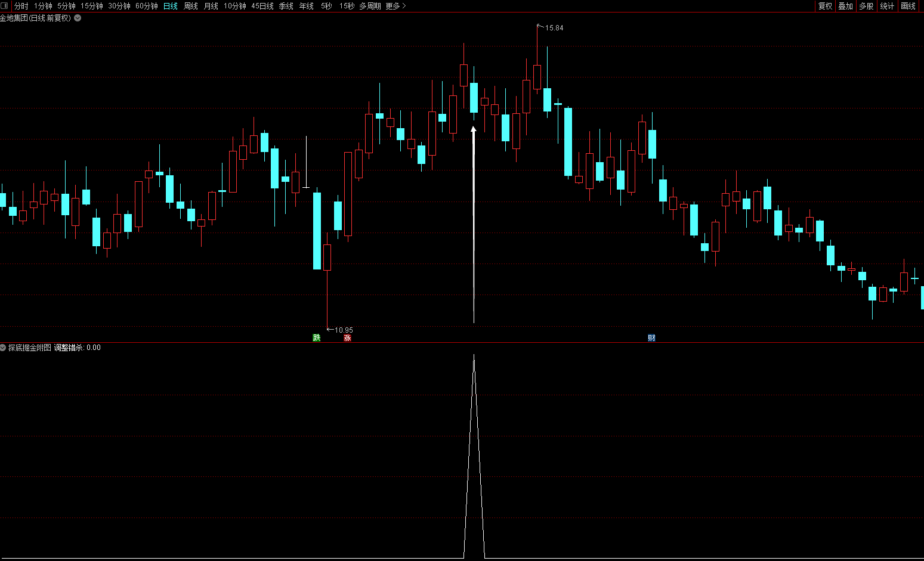This screenshot has height=561, width=924.
Task: Open the 多周期 multi-period view
Action: point(370,6)
